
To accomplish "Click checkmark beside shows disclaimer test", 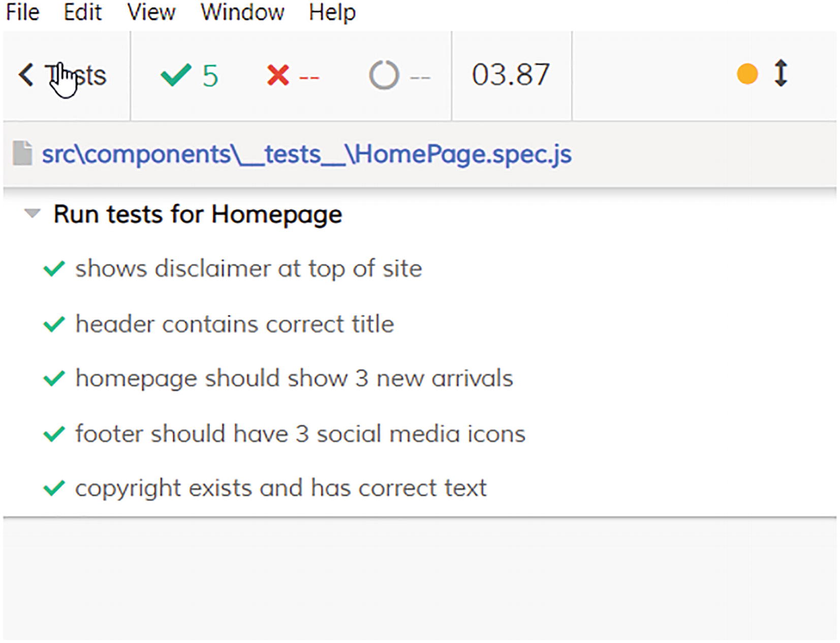I will point(54,268).
